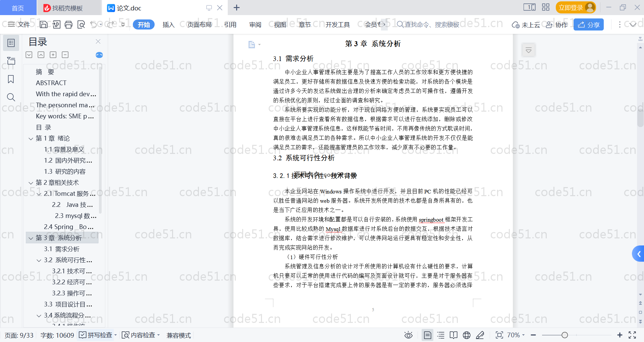Click the 协作 collaboration button
Screen dimensions: 644x342
pyautogui.click(x=557, y=25)
